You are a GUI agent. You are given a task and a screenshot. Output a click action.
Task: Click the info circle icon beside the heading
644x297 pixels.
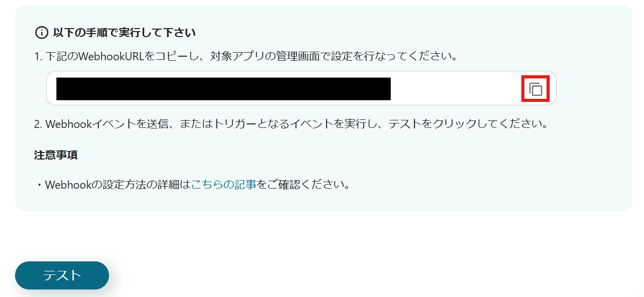(x=41, y=33)
